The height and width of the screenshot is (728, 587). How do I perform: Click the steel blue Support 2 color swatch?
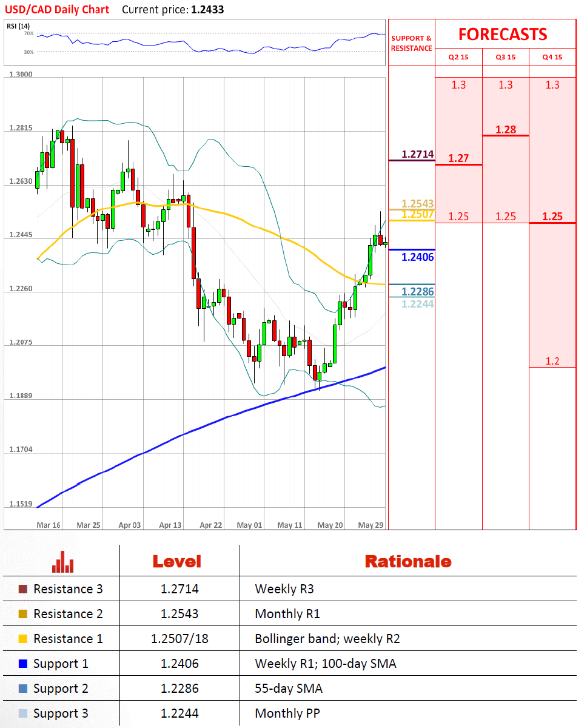(x=23, y=689)
